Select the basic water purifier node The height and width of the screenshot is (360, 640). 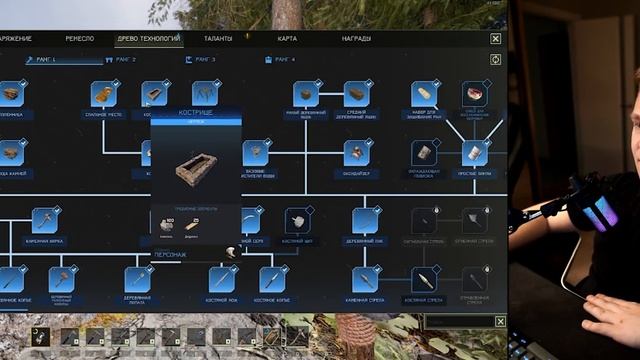(256, 153)
